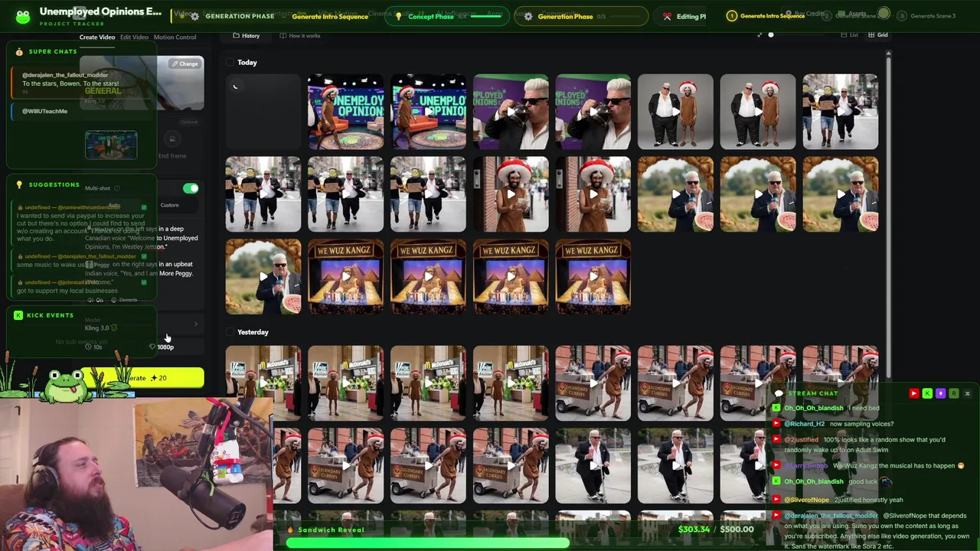The width and height of the screenshot is (980, 551).
Task: Open the History tab
Action: click(x=247, y=36)
